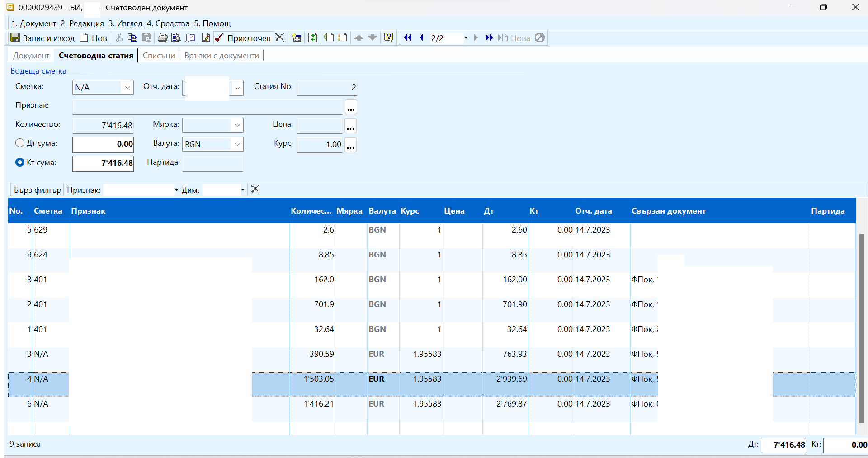Click the refresh document icon

tap(313, 37)
